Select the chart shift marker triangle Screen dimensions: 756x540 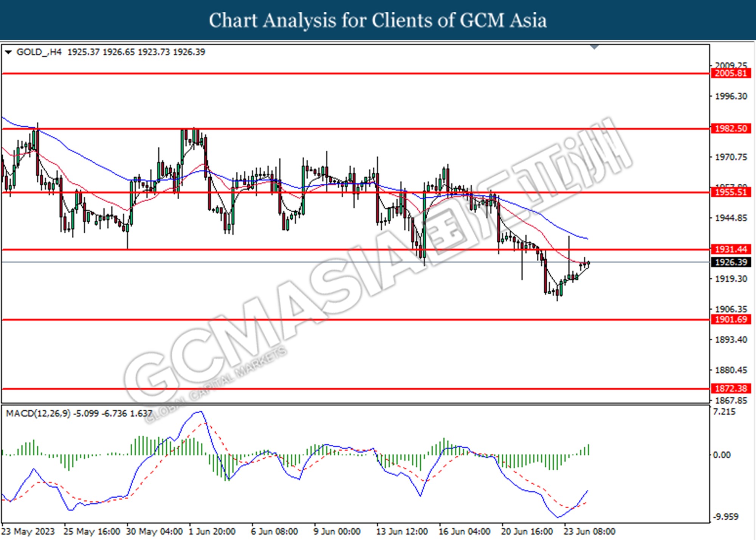tap(594, 47)
